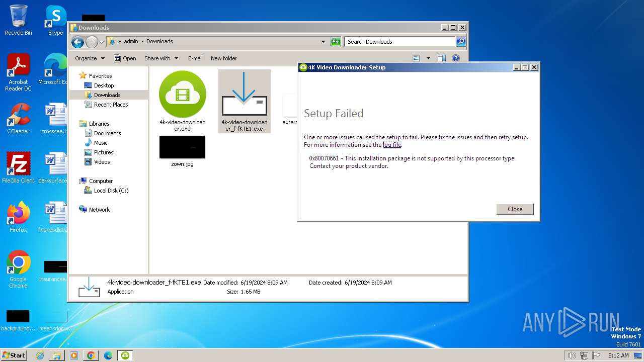Open Windows Media Player from taskbar
The width and height of the screenshot is (644, 362).
[74, 355]
